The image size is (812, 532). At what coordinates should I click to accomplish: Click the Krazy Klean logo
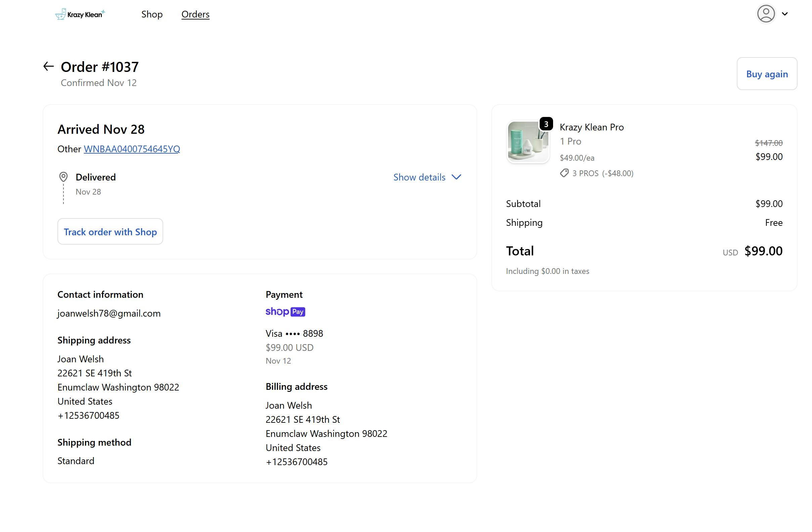click(80, 14)
